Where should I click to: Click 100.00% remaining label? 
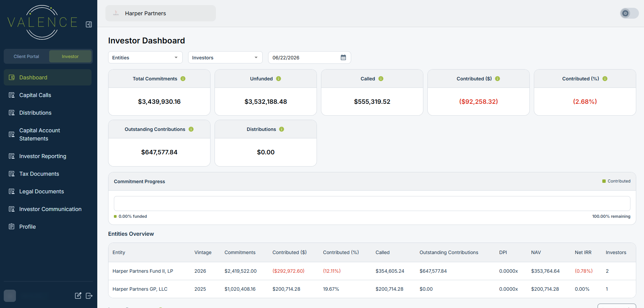pos(611,216)
